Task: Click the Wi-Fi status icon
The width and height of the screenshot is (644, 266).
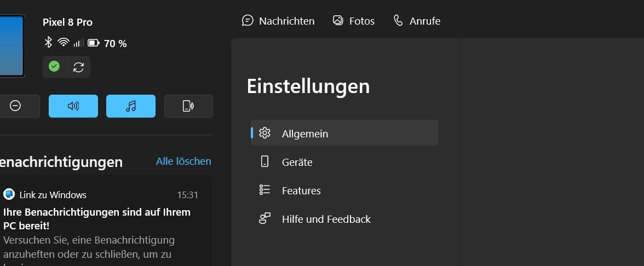Action: (64, 42)
